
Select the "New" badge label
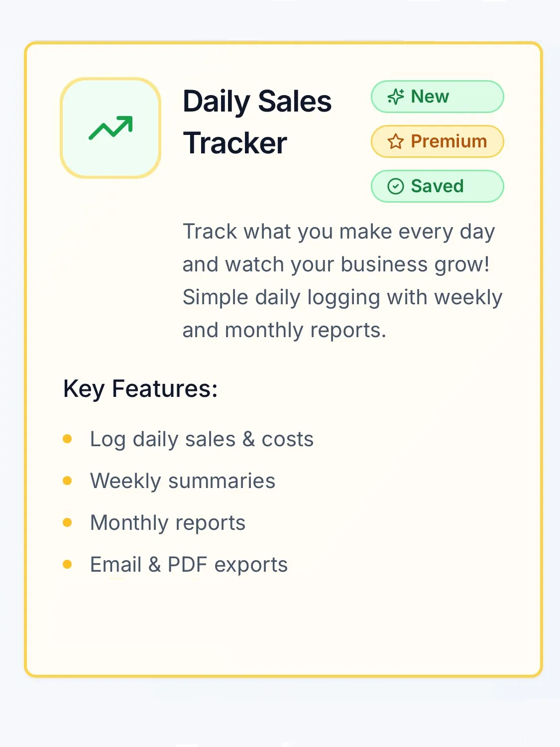[430, 97]
